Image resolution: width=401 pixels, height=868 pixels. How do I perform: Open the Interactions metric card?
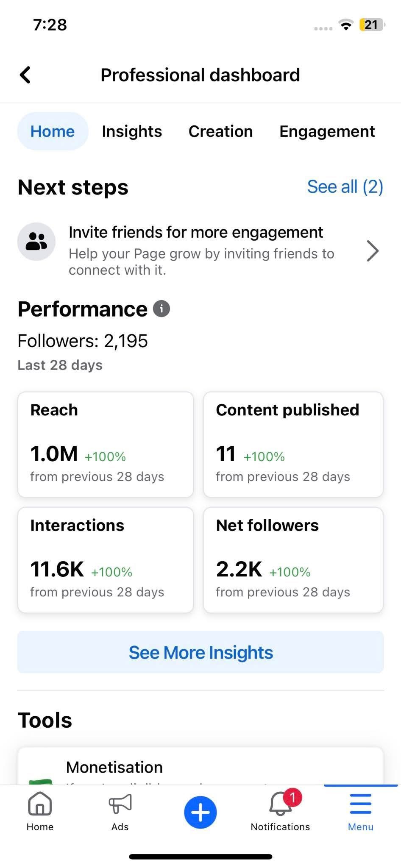point(106,559)
